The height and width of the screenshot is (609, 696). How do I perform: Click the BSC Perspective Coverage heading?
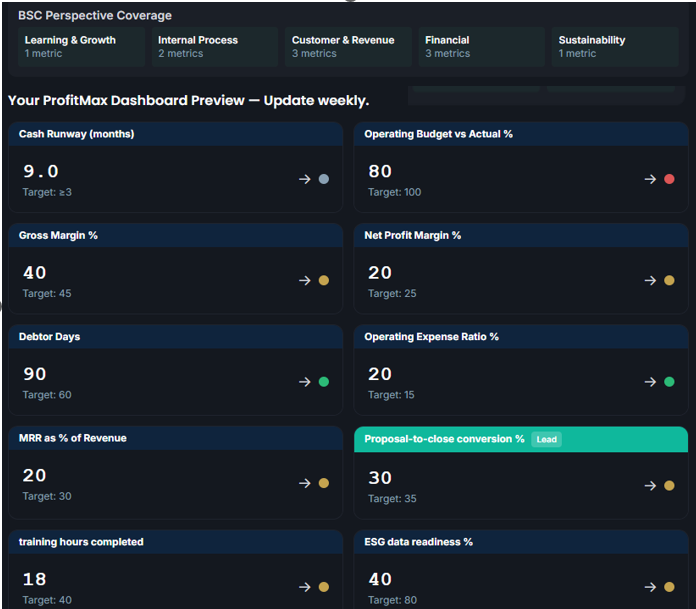95,16
